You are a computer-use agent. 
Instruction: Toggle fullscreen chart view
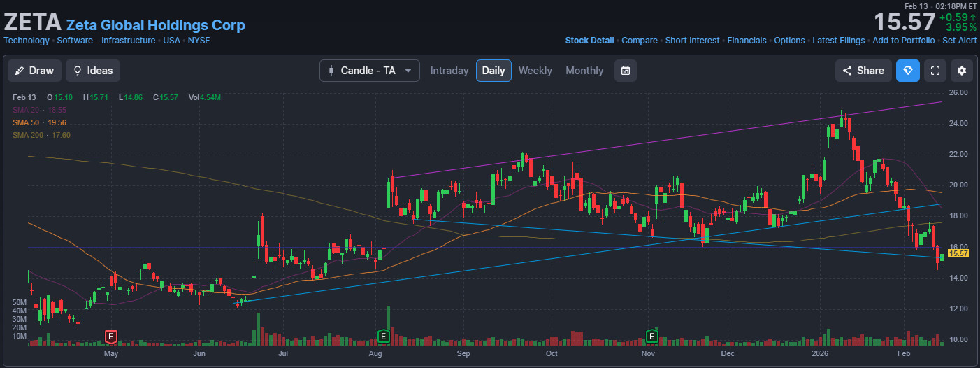coord(935,71)
